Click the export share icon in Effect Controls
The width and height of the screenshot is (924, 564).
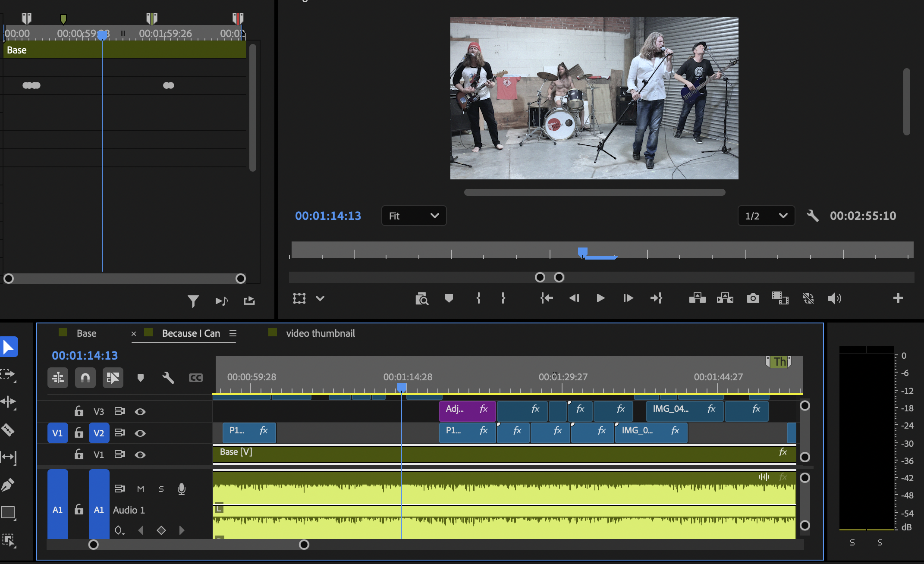tap(249, 301)
